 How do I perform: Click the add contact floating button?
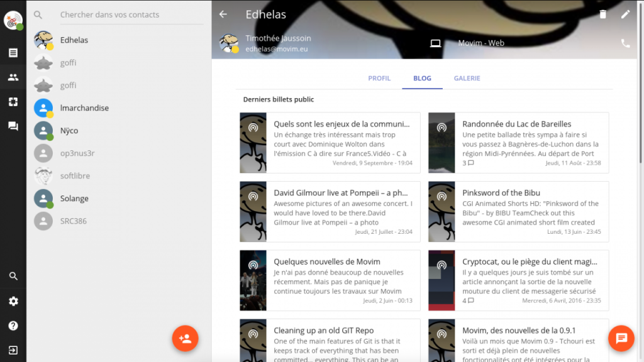(186, 339)
